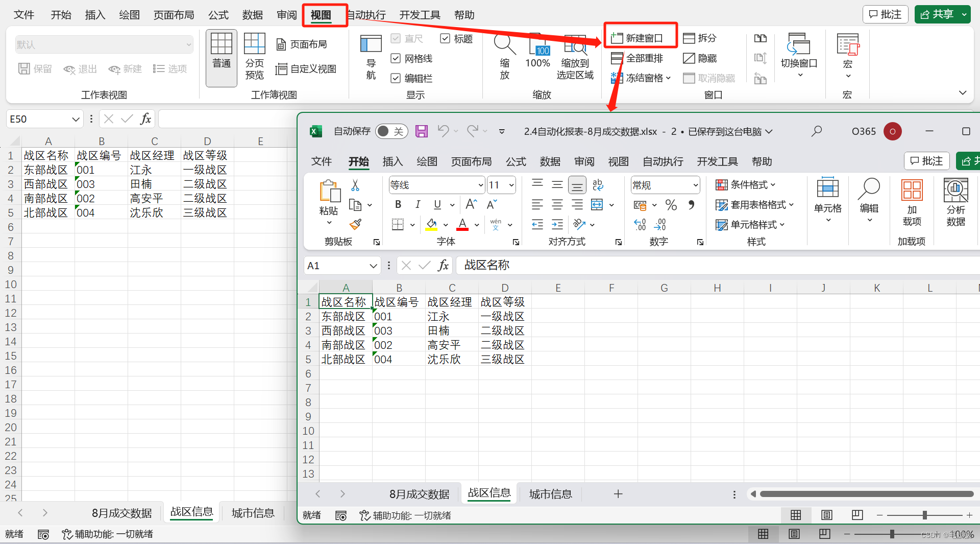980x544 pixels.
Task: Decrease font size with the smaller A icon
Action: point(492,205)
